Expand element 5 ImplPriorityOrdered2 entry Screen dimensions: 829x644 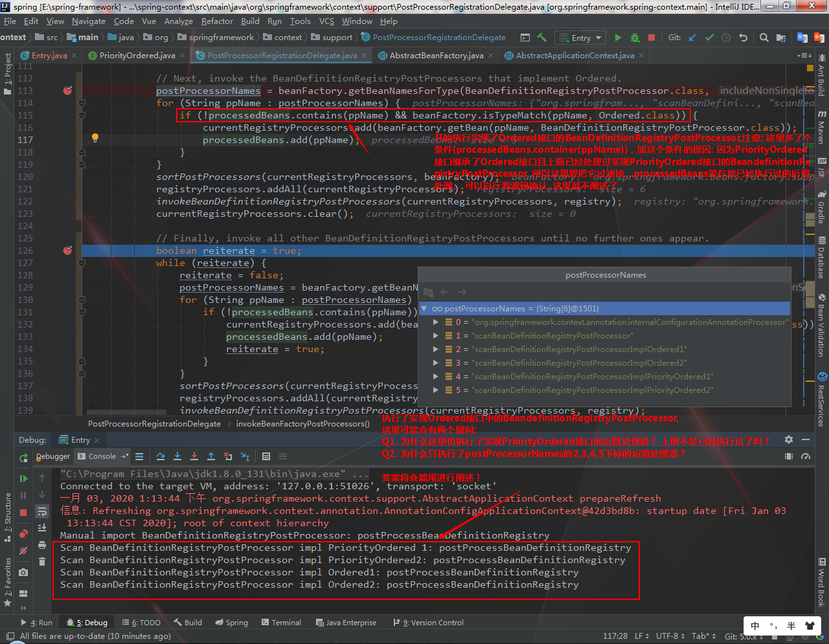coord(436,390)
